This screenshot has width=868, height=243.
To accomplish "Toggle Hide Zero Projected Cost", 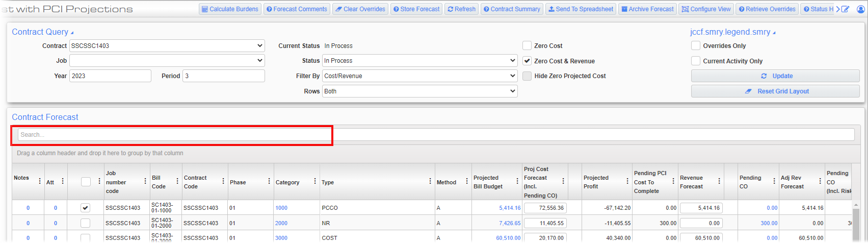I will tap(527, 76).
